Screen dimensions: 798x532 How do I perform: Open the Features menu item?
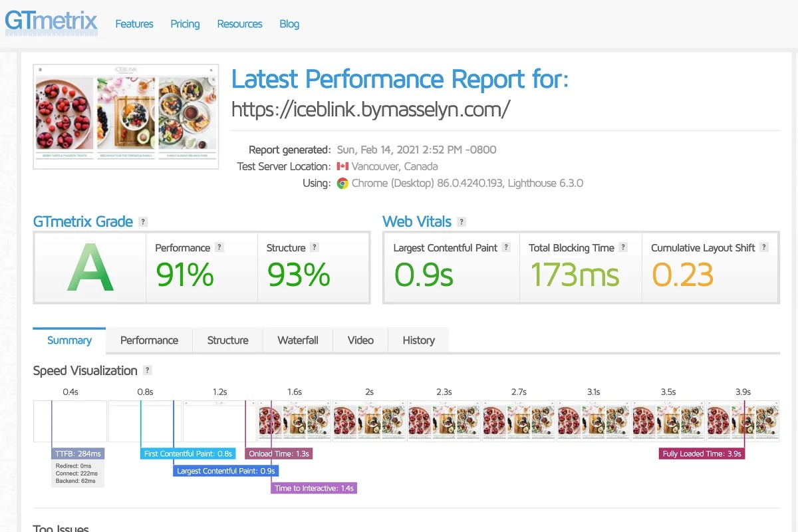tap(134, 24)
